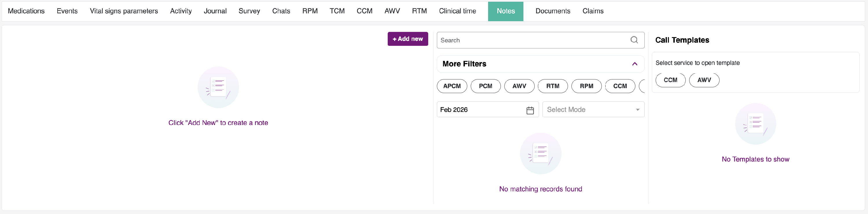This screenshot has width=868, height=214.
Task: Open the Claims tab
Action: [593, 11]
